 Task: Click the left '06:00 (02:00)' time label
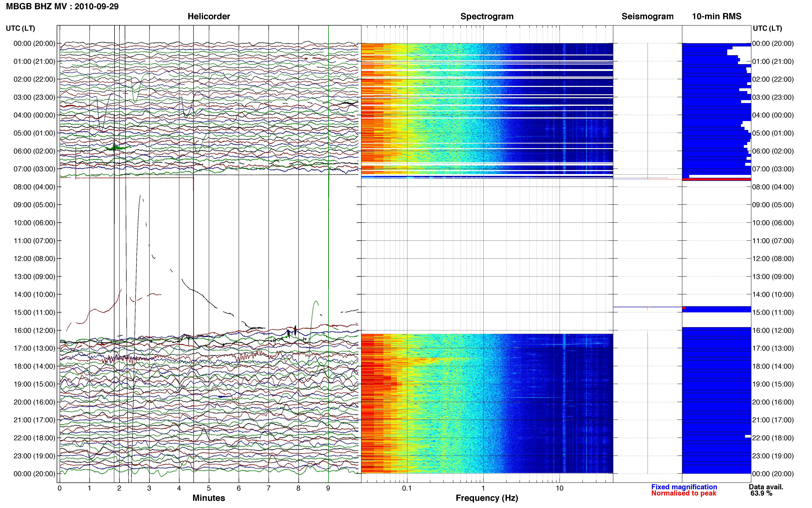34,151
